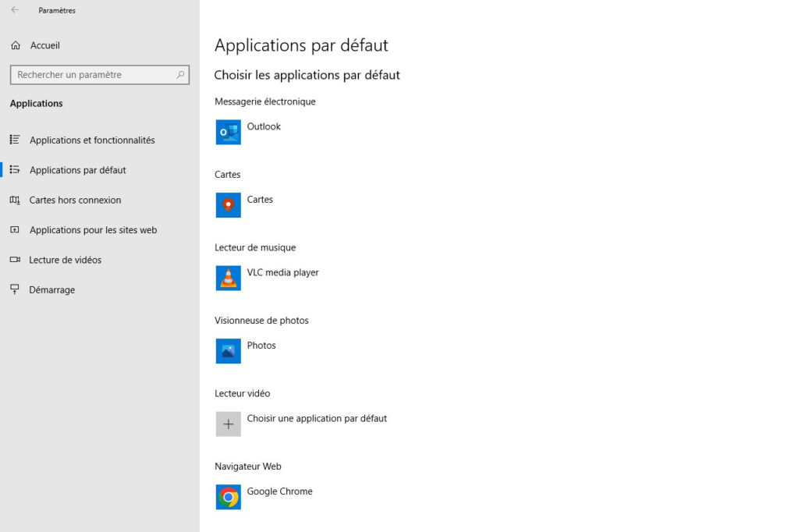Click the Applications et fonctionnalités list icon
This screenshot has width=799, height=532.
tap(15, 140)
